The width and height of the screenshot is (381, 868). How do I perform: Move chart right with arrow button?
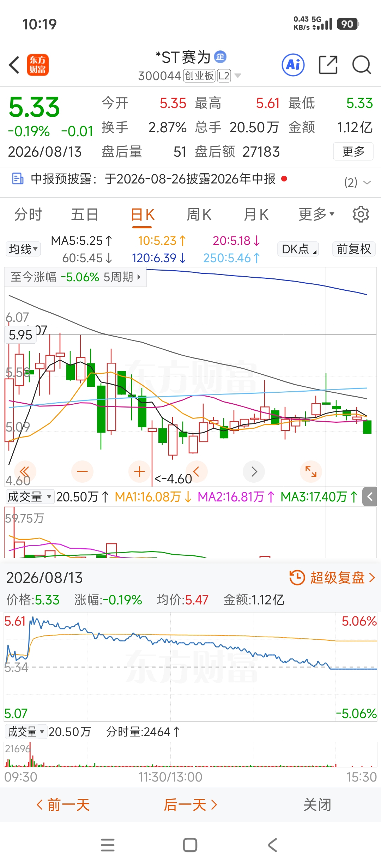(x=254, y=471)
